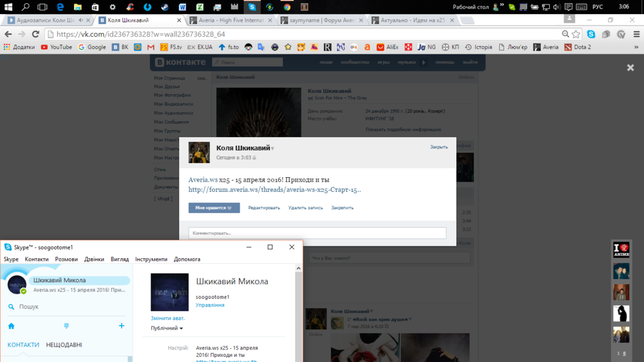Toggle Skype online status indicator on avatar
Viewport: 644px width, 362px height.
24,291
